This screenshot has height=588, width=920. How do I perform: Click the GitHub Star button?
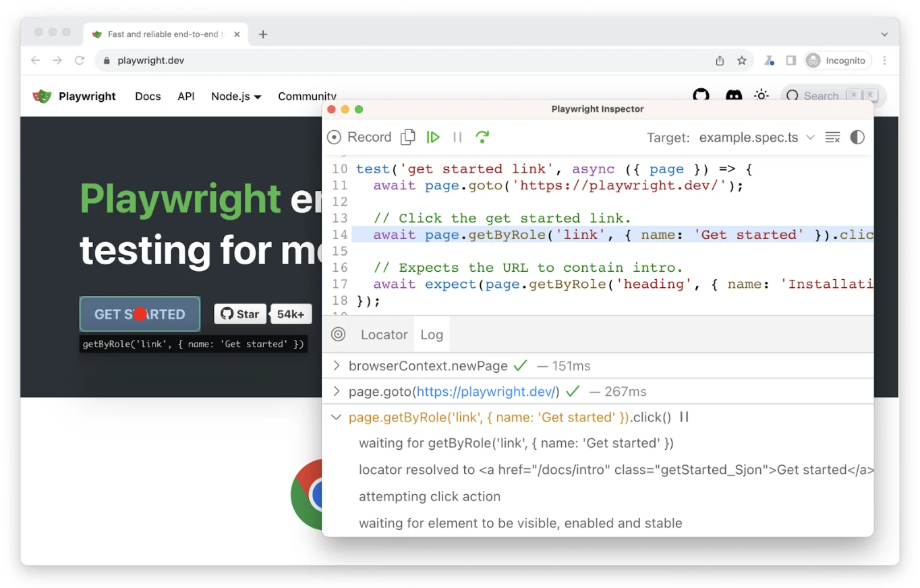240,314
